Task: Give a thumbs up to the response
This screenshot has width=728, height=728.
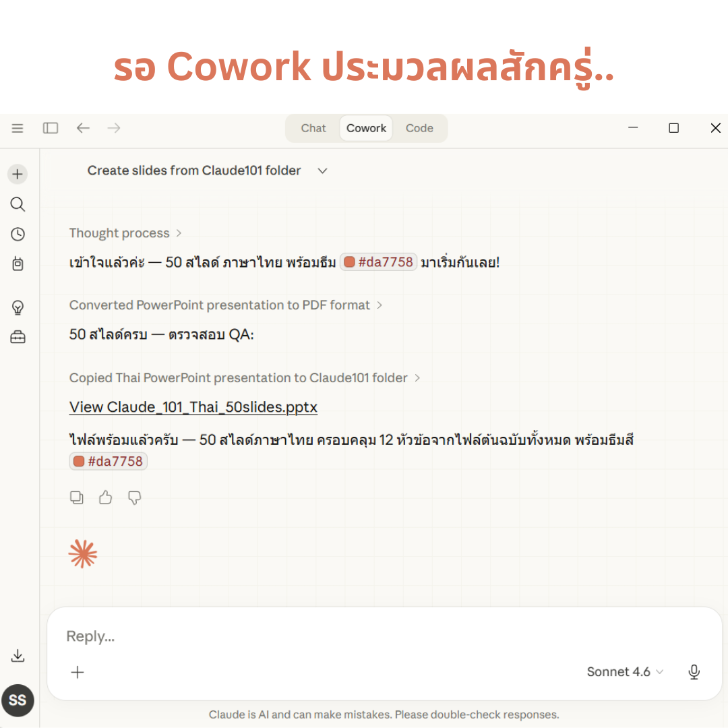Action: point(105,497)
